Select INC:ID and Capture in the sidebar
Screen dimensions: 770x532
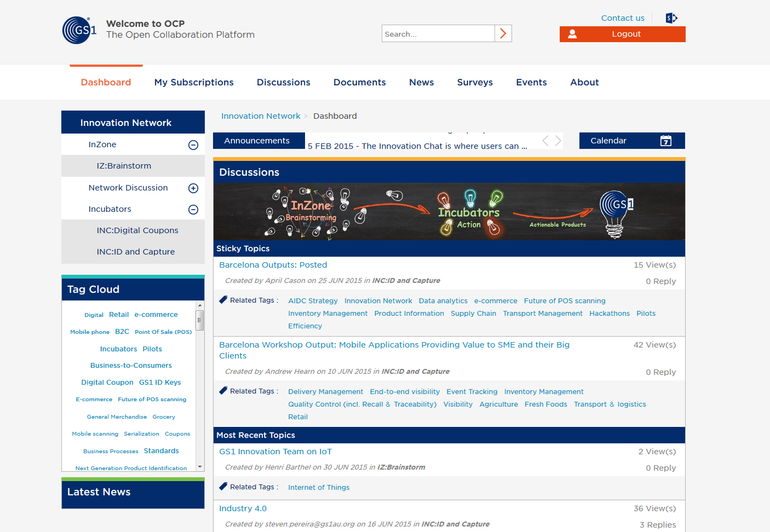click(136, 252)
